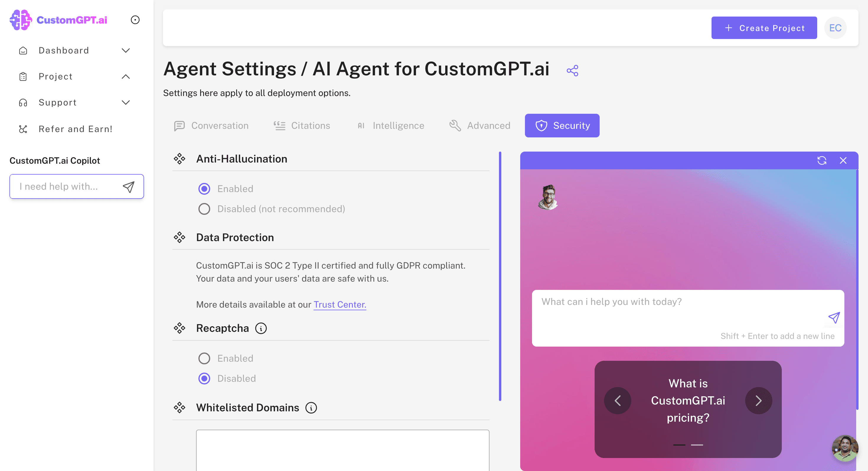Select Enabled under Anti-Hallucination
This screenshot has height=471, width=868.
point(204,189)
